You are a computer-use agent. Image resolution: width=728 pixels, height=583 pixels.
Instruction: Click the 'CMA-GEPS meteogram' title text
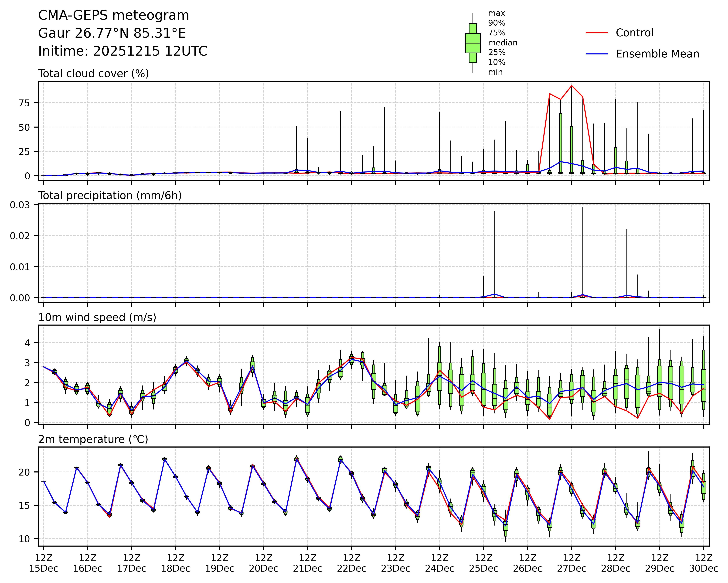point(113,16)
